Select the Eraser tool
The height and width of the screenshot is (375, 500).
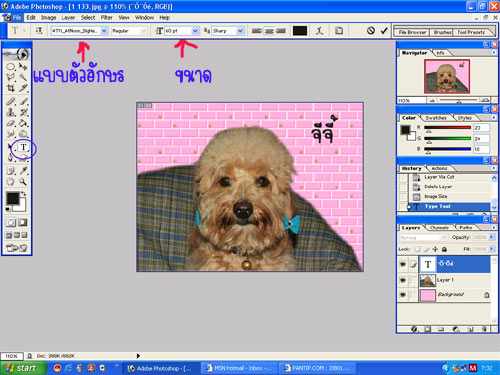(11, 123)
